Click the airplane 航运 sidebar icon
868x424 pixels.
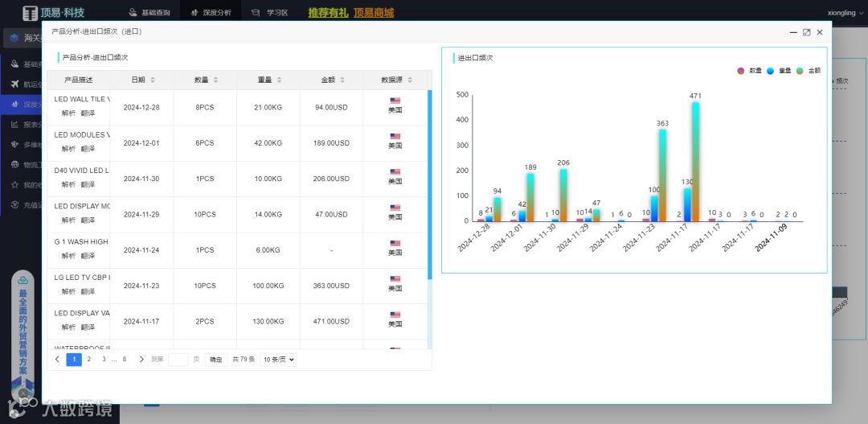click(15, 84)
